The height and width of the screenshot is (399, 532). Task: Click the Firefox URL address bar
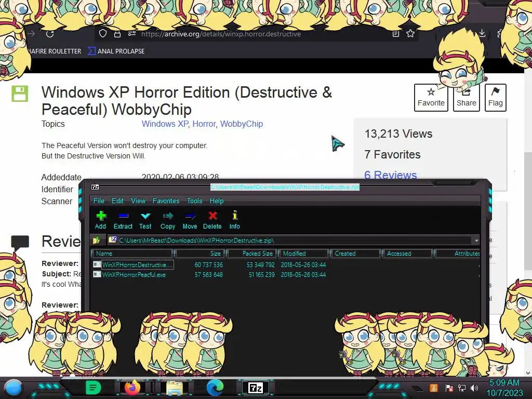pyautogui.click(x=256, y=34)
